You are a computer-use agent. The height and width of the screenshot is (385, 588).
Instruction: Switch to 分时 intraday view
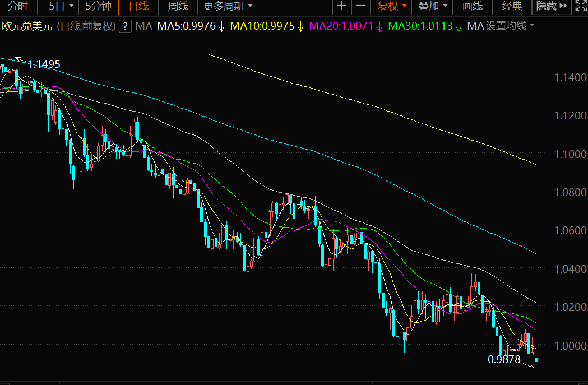[x=18, y=7]
